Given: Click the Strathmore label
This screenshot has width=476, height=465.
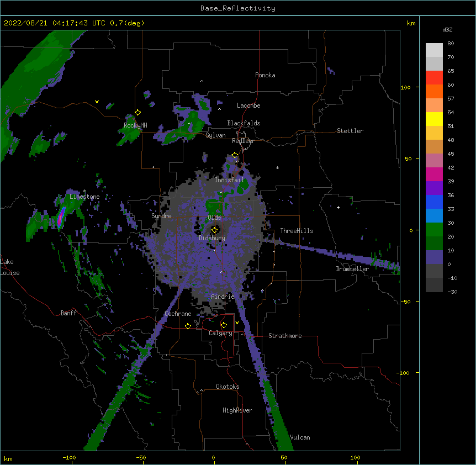Looking at the screenshot, I should (x=285, y=336).
